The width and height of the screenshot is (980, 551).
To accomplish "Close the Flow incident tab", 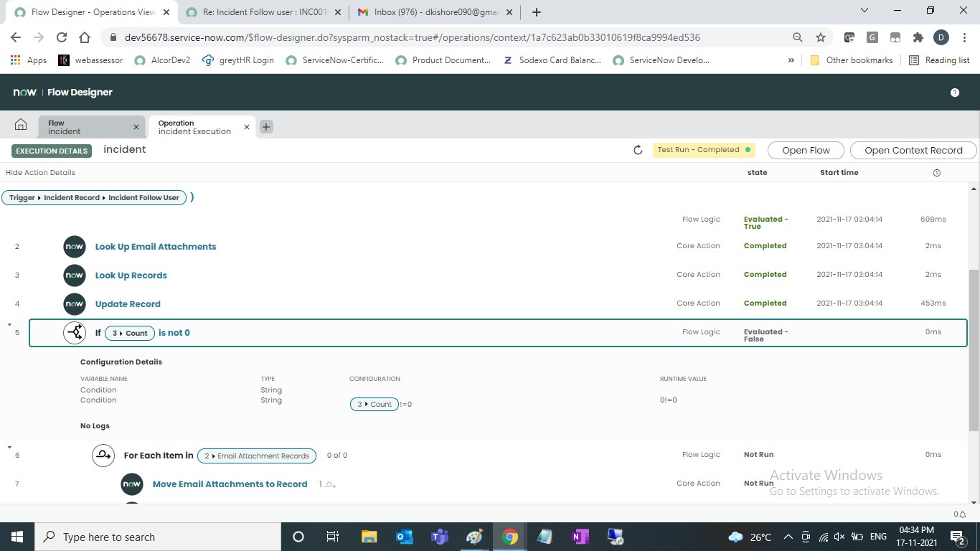I will [x=136, y=127].
